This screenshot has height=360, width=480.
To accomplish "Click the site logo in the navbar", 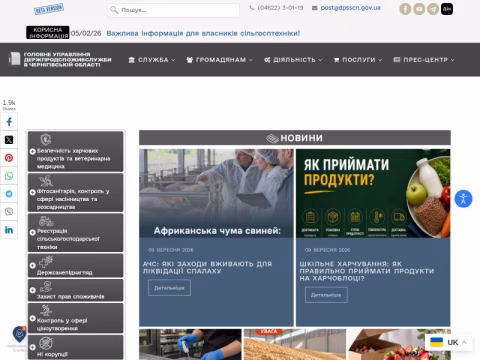I will pos(14,59).
